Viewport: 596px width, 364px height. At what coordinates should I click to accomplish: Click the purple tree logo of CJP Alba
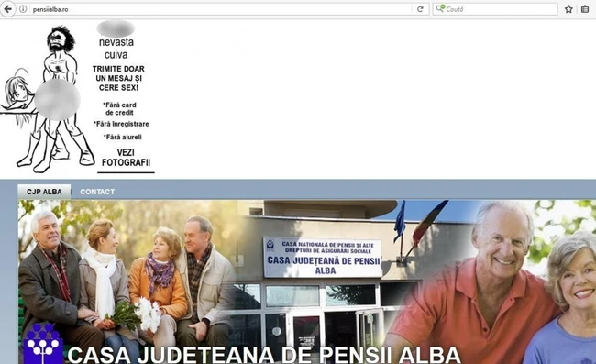tap(42, 344)
